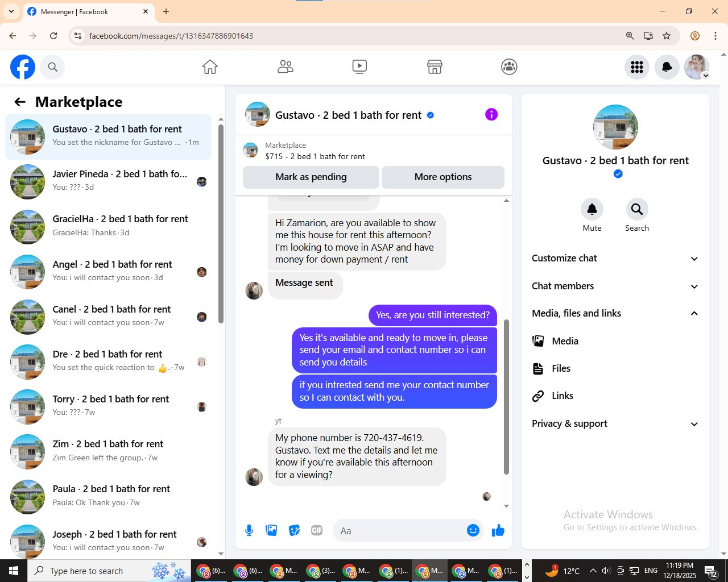Viewport: 728px width, 582px height.
Task: Record a voice clip with the microphone
Action: (249, 530)
